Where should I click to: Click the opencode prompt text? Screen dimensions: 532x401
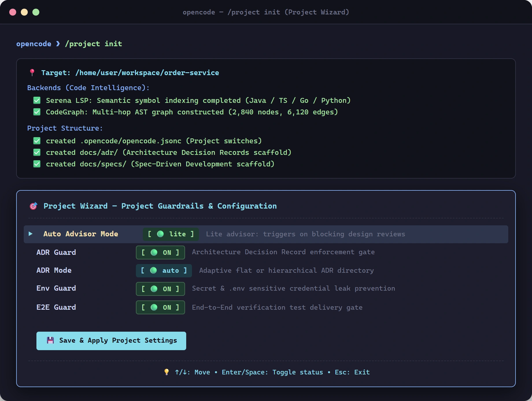tap(34, 44)
